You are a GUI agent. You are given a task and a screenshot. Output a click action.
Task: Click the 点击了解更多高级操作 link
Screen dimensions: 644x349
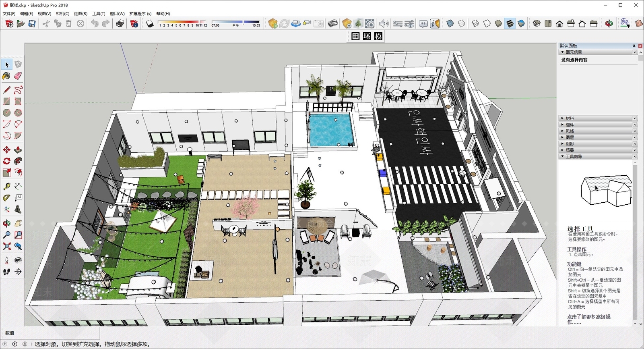588,319
